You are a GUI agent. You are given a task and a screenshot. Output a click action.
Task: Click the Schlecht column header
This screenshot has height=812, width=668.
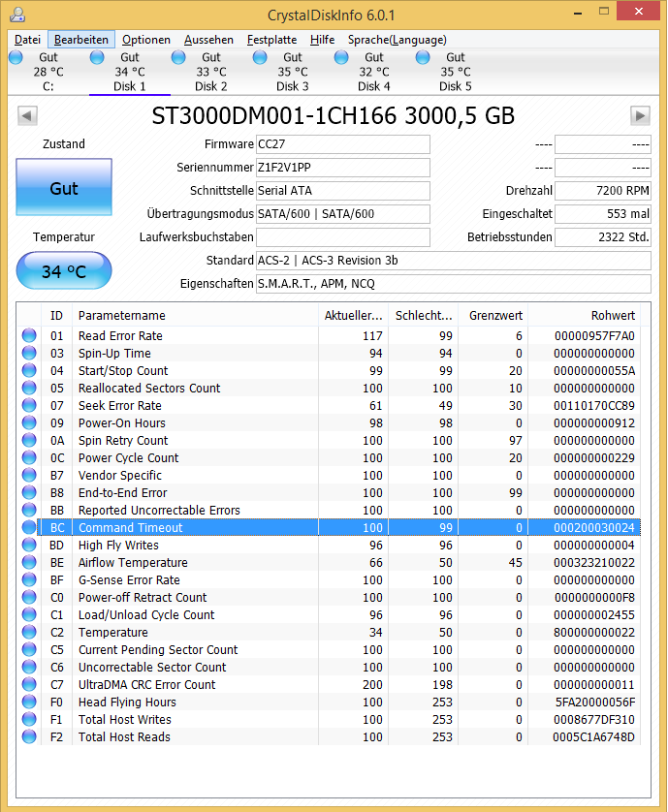(x=424, y=315)
